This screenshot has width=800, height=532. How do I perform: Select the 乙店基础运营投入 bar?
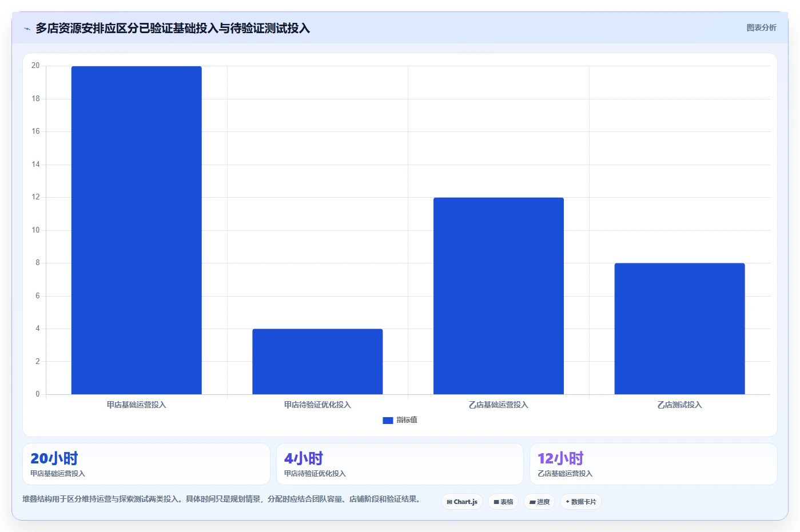tap(499, 296)
